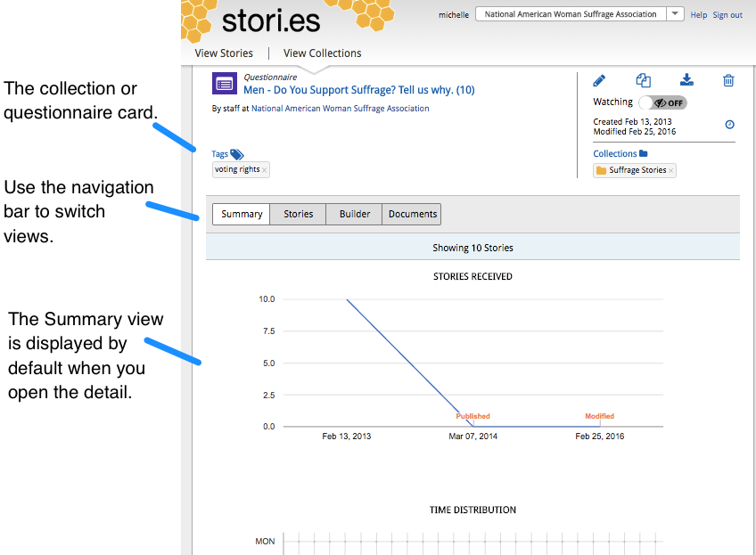This screenshot has width=756, height=555.
Task: Click the blue tags icon
Action: tap(237, 154)
